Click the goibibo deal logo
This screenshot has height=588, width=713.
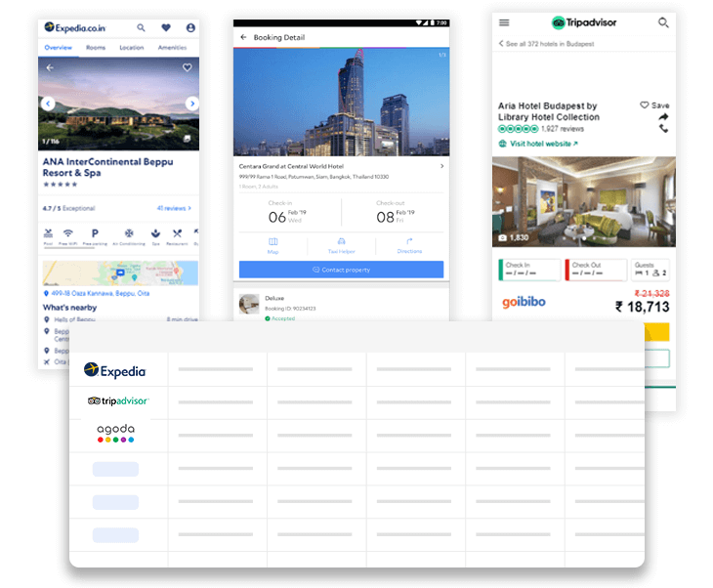(524, 302)
